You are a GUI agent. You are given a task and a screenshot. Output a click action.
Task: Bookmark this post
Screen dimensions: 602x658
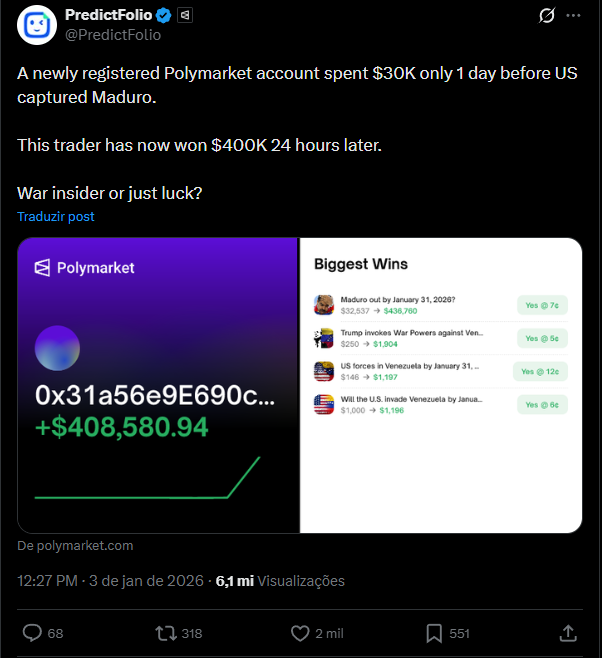435,633
